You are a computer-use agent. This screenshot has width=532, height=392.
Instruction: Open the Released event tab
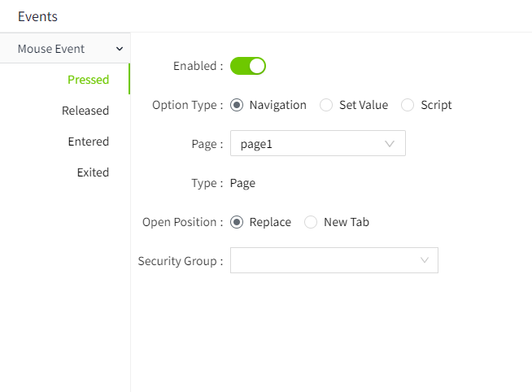click(85, 111)
